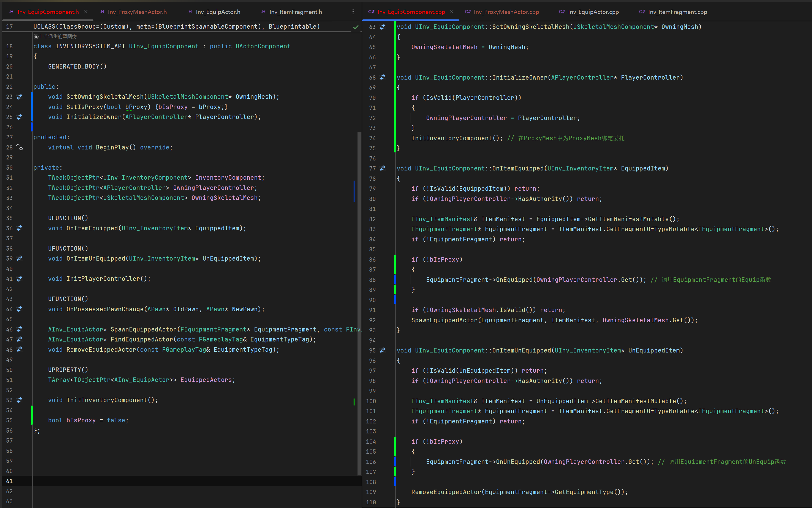Click gutter icon at SetOwningSkeletalMesh definition line 63
Image resolution: width=812 pixels, height=508 pixels.
coord(382,27)
